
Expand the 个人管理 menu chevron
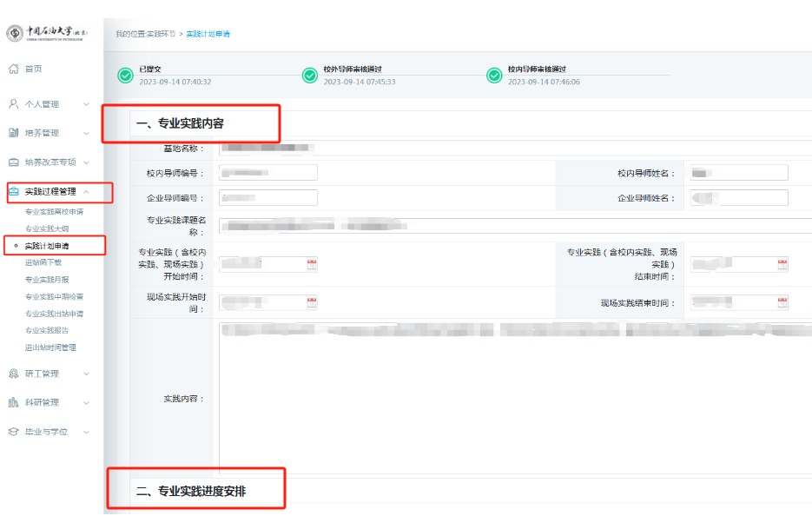pos(86,104)
